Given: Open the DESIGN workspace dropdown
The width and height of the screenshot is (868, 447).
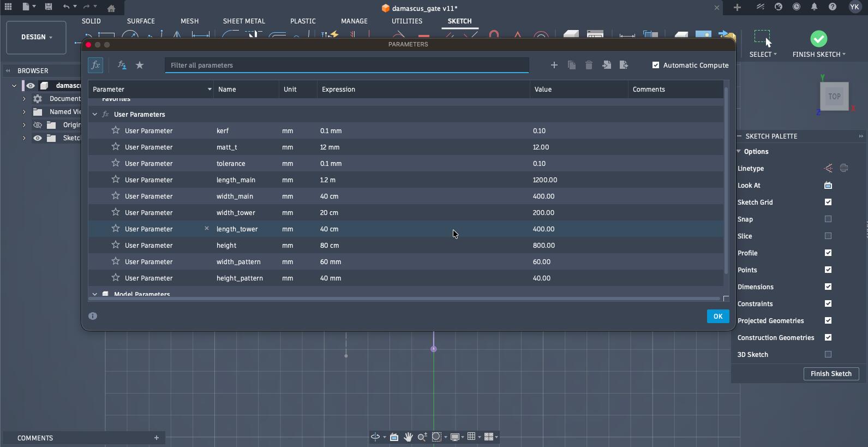Looking at the screenshot, I should (37, 37).
